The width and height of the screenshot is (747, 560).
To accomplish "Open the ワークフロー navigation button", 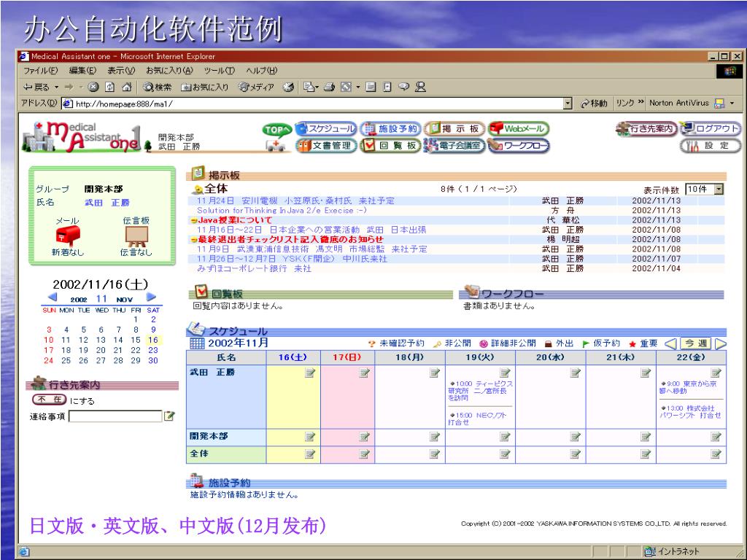I will (x=519, y=146).
